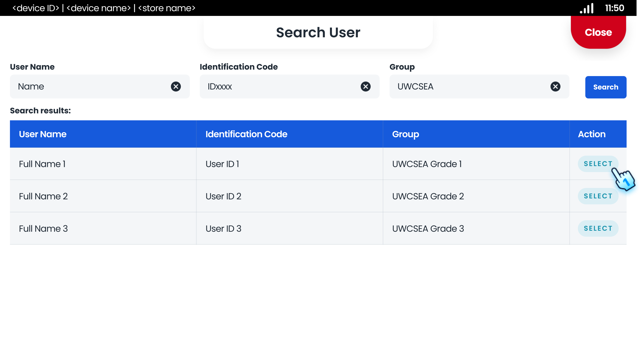Viewport: 644px width, 358px height.
Task: Click the Identification Code column header
Action: click(246, 134)
